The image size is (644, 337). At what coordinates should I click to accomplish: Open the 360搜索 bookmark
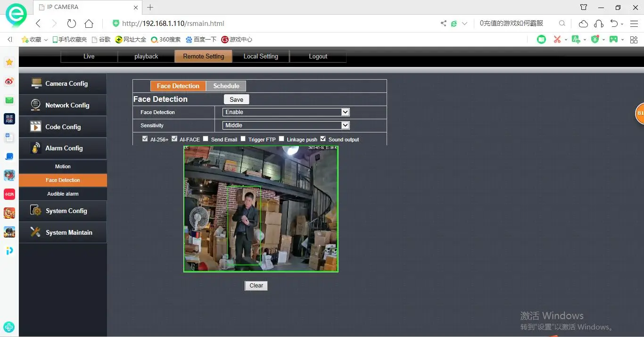[166, 40]
